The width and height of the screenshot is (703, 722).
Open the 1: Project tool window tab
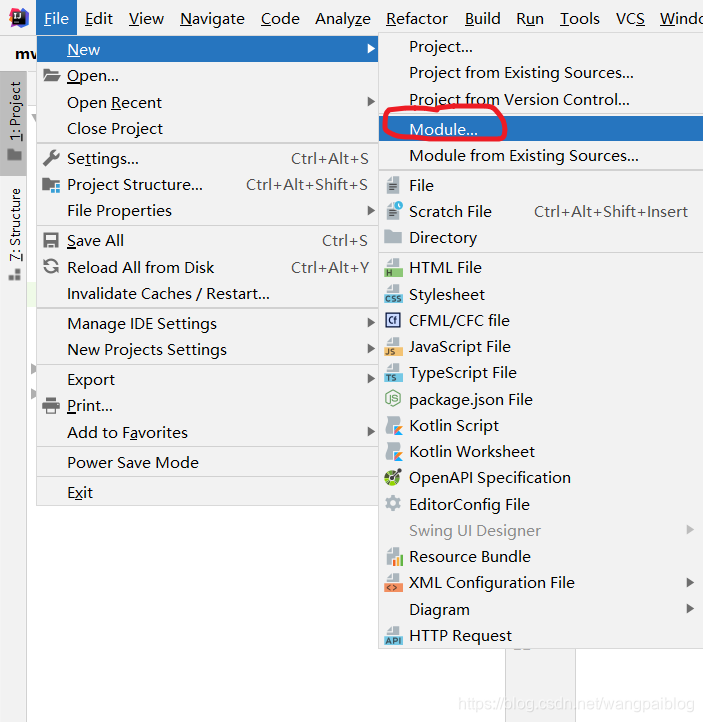(14, 121)
